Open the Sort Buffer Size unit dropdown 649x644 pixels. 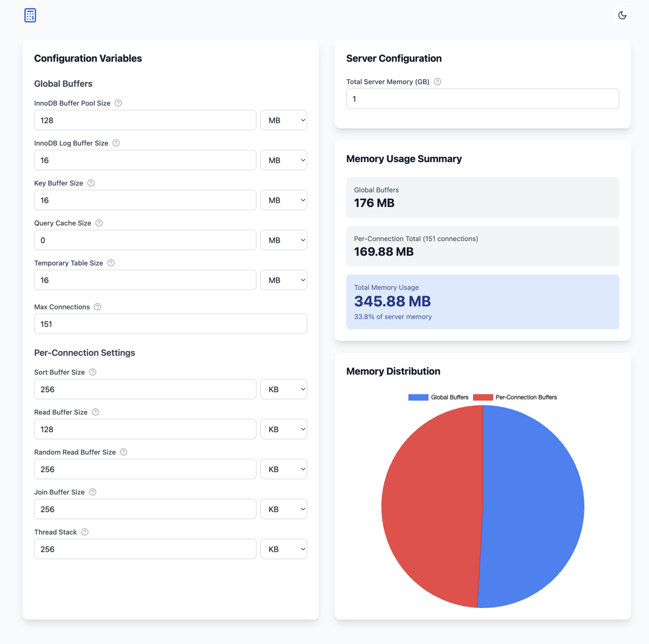pos(284,389)
